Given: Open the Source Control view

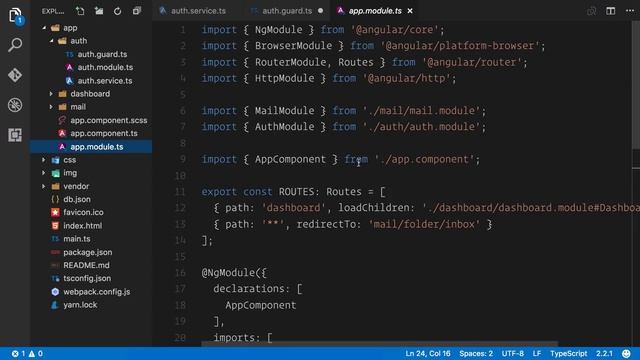Looking at the screenshot, I should (15, 75).
